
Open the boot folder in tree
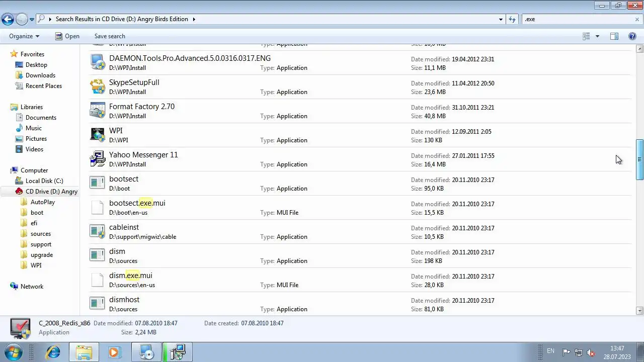click(x=37, y=213)
